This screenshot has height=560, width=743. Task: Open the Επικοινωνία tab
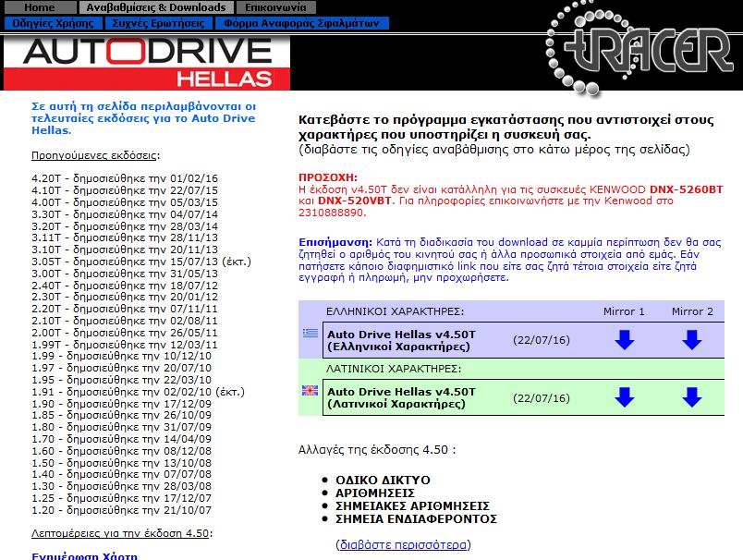[x=275, y=7]
